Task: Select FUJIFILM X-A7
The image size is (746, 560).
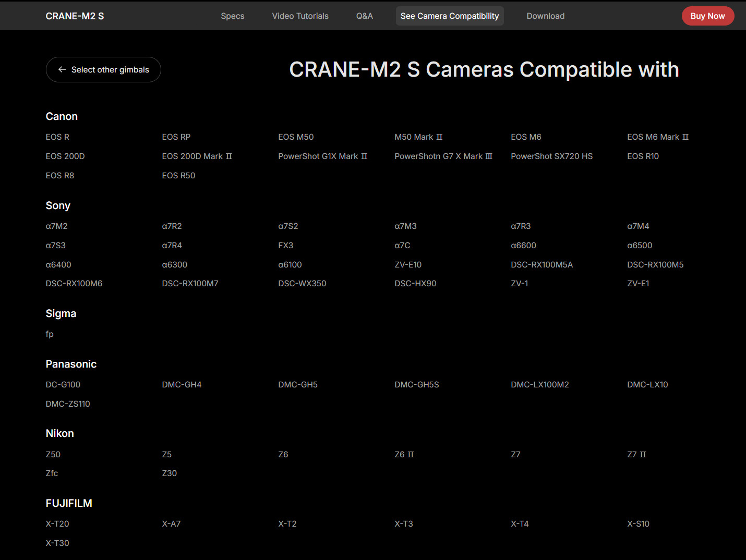Action: 172,524
